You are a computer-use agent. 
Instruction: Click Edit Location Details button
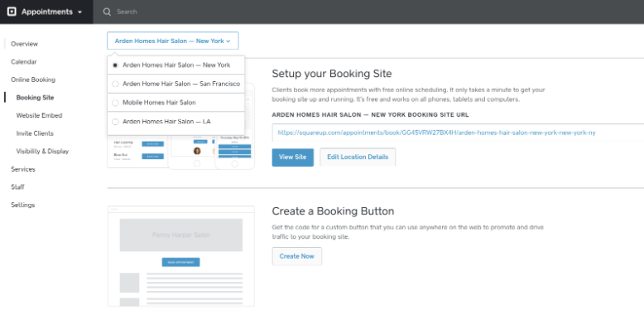click(x=358, y=157)
